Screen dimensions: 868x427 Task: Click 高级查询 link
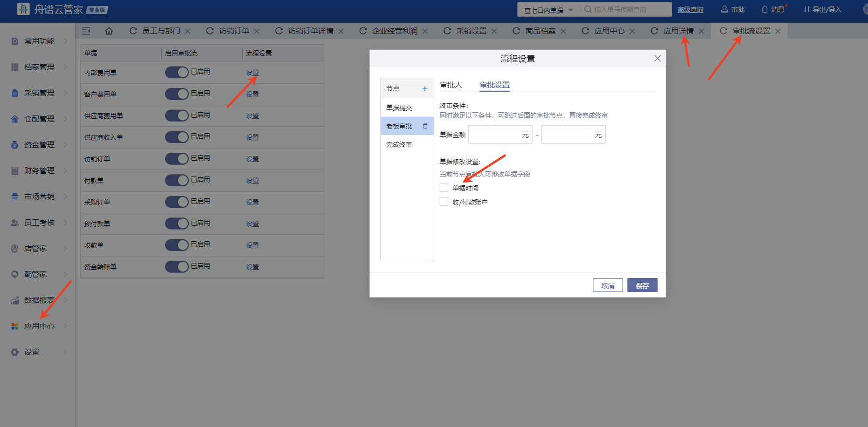[690, 10]
